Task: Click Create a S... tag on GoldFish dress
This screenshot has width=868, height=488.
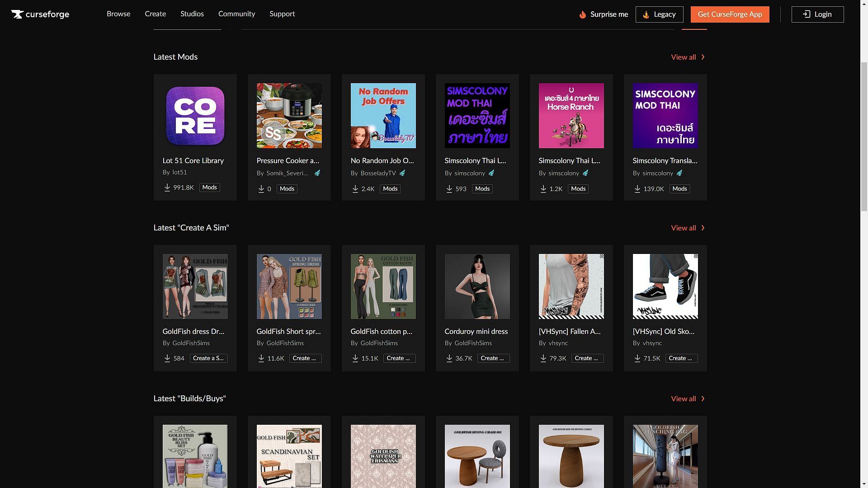Action: (x=208, y=358)
